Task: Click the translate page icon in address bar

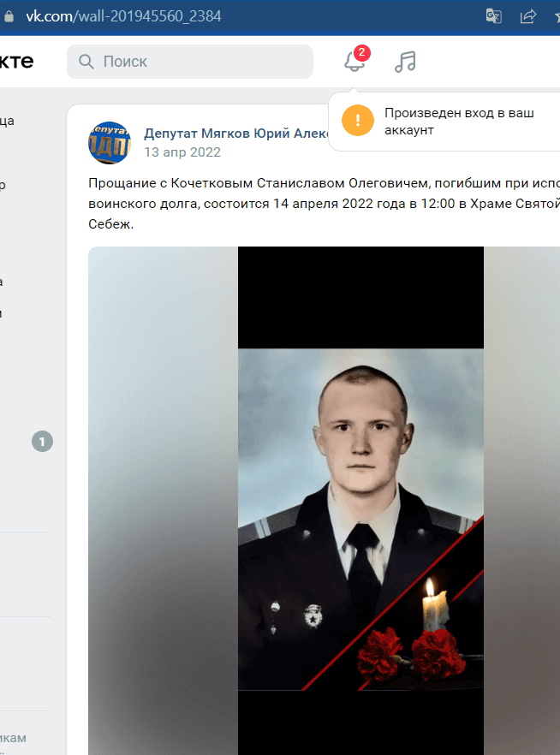Action: point(494,16)
